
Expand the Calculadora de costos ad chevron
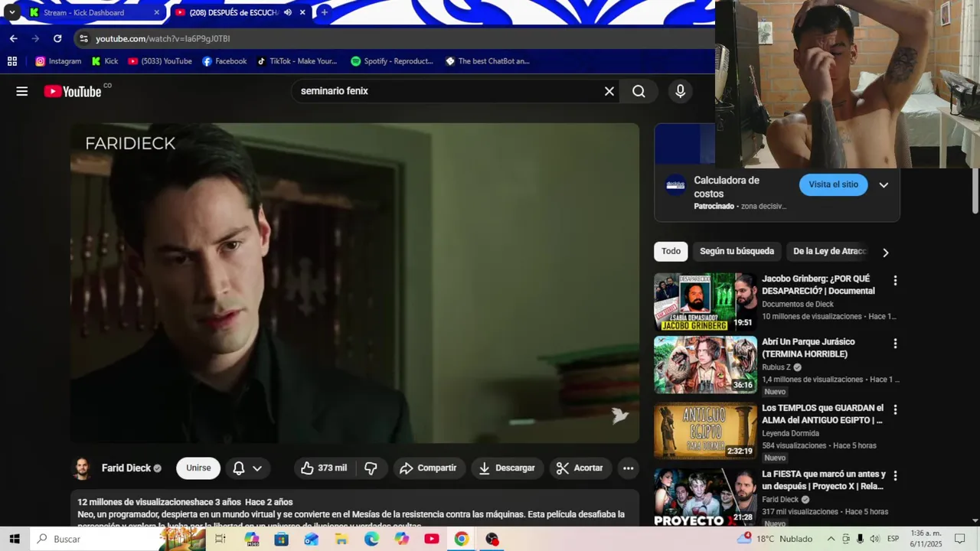884,185
